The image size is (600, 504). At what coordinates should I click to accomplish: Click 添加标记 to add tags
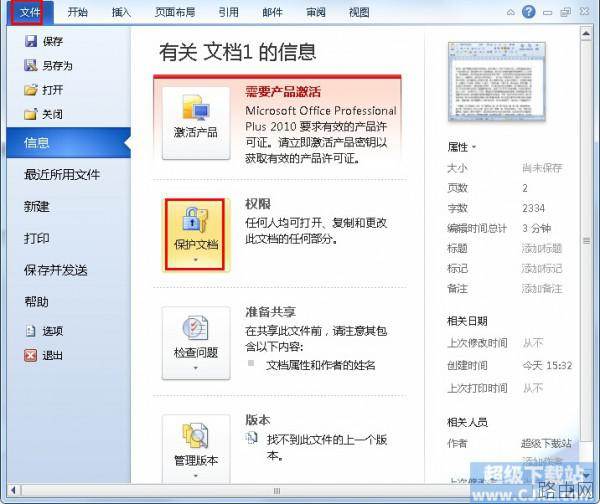pyautogui.click(x=542, y=269)
